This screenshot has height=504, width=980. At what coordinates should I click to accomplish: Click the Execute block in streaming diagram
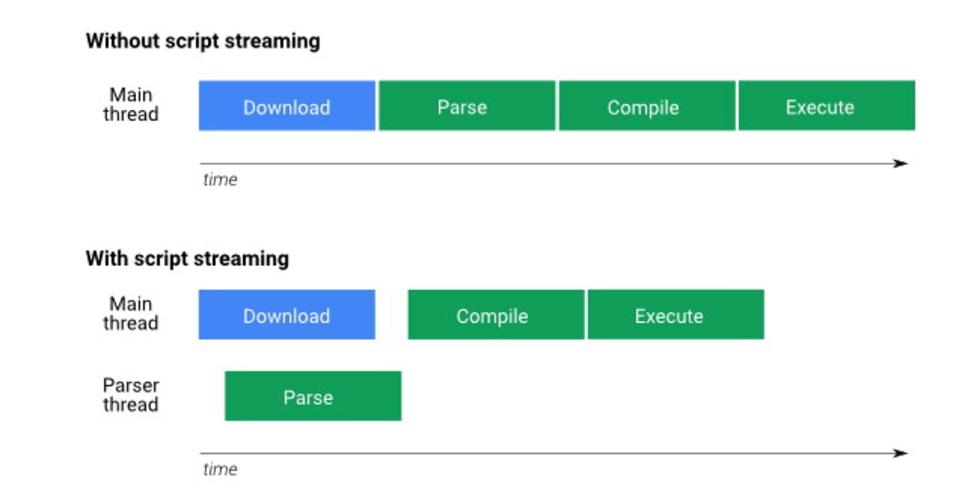675,315
